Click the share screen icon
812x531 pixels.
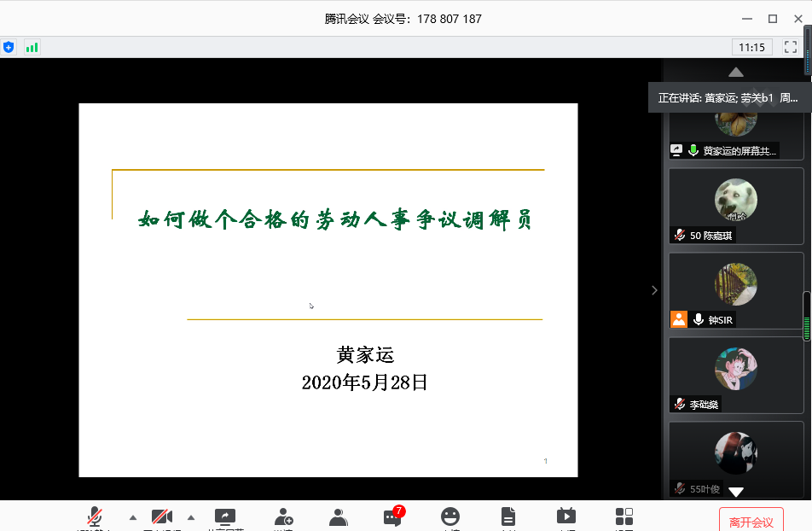tap(225, 516)
